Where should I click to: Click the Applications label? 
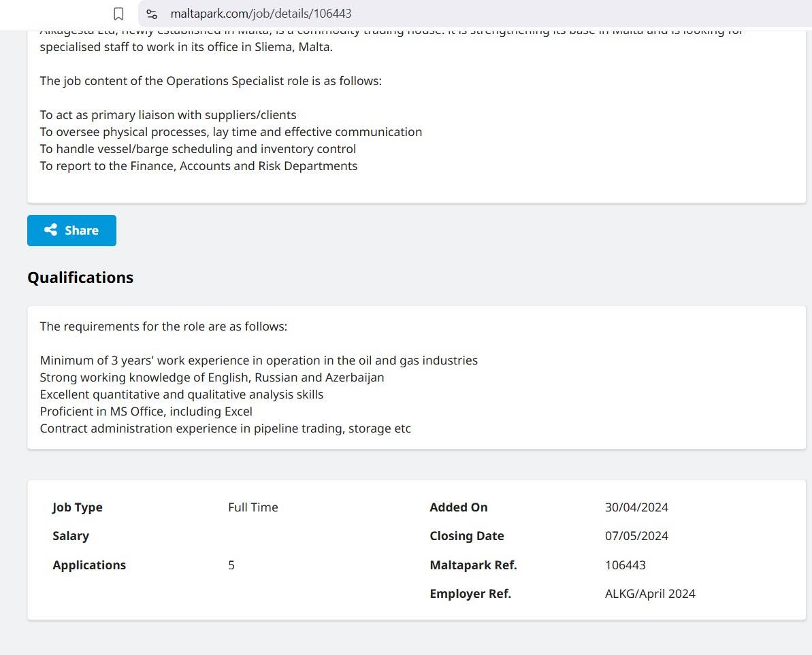point(89,565)
